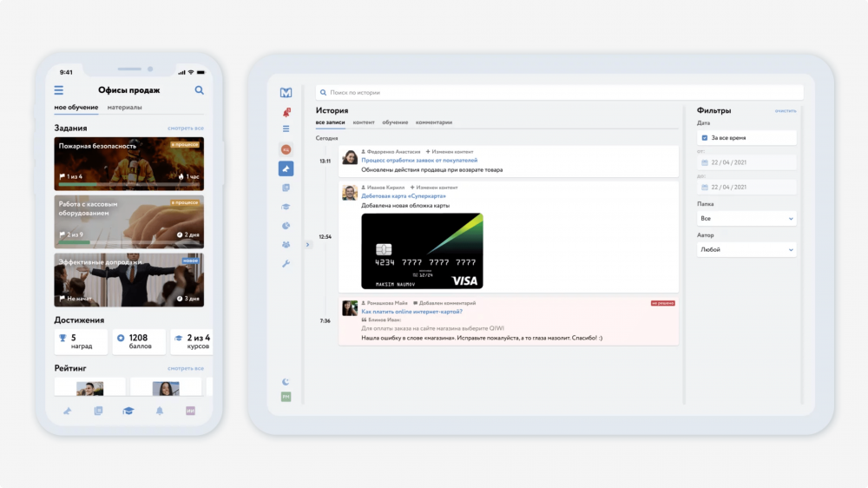
Task: Select the wrench settings icon in sidebar
Action: pyautogui.click(x=286, y=264)
